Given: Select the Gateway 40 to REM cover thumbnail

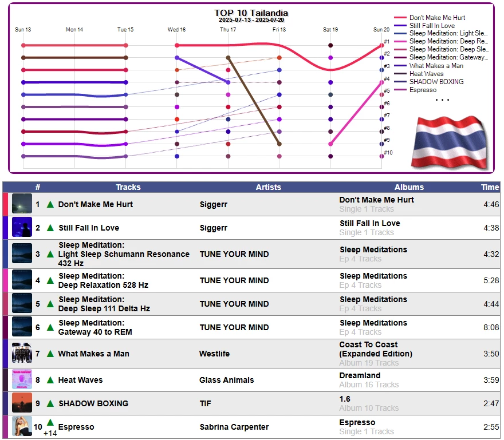Looking at the screenshot, I should click(22, 327).
